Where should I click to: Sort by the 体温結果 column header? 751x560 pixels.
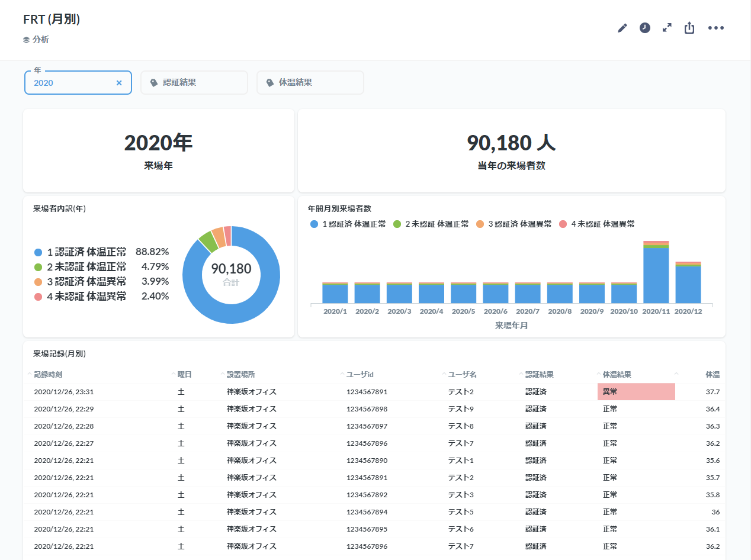(x=617, y=375)
